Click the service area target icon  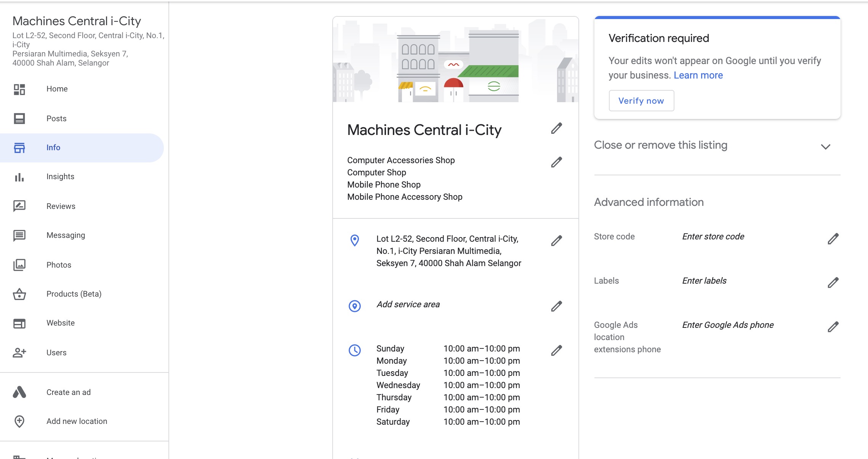tap(355, 306)
